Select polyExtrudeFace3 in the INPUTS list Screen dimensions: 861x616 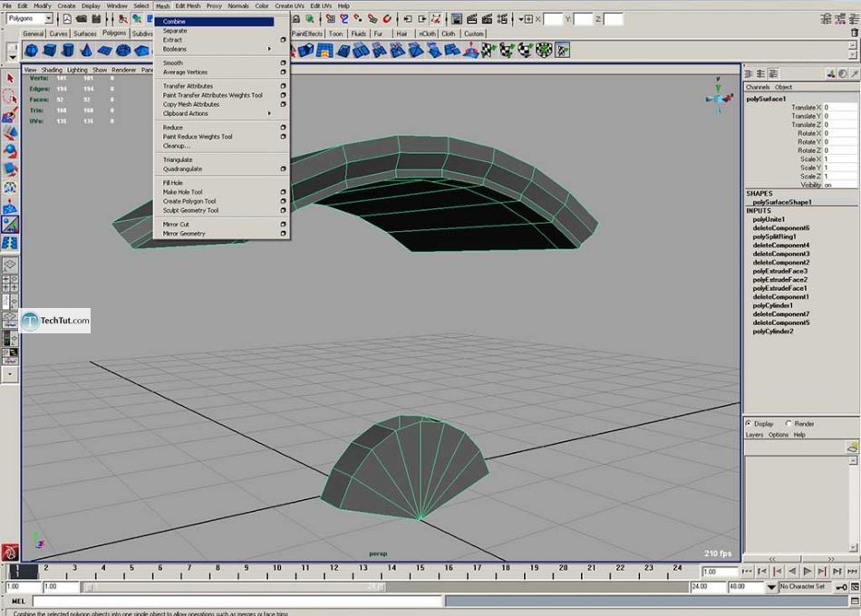[780, 272]
